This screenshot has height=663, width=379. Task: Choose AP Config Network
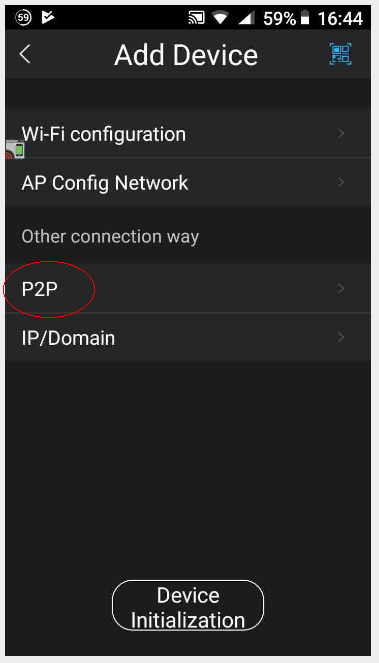[x=188, y=182]
